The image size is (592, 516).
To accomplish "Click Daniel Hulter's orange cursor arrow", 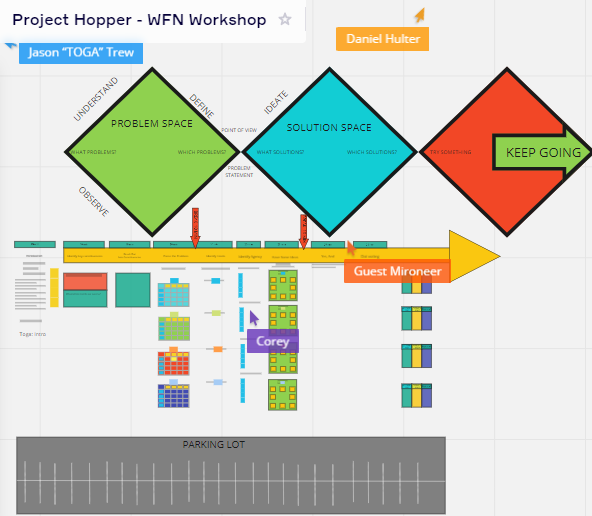I will click(420, 15).
